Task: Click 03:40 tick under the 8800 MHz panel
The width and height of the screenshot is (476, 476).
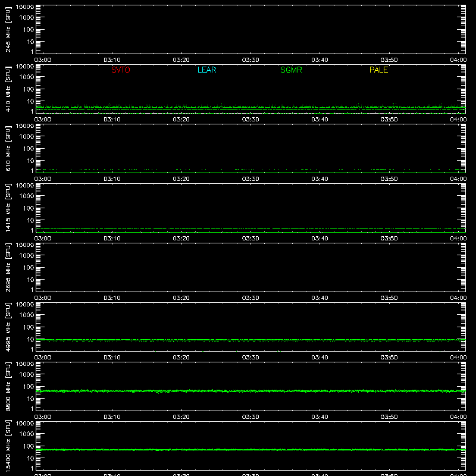Action: [x=320, y=417]
